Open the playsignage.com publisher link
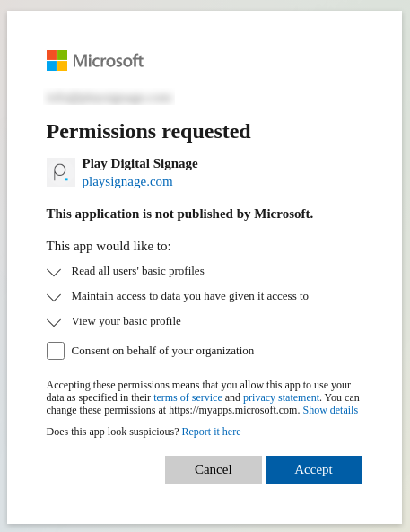 (x=127, y=181)
